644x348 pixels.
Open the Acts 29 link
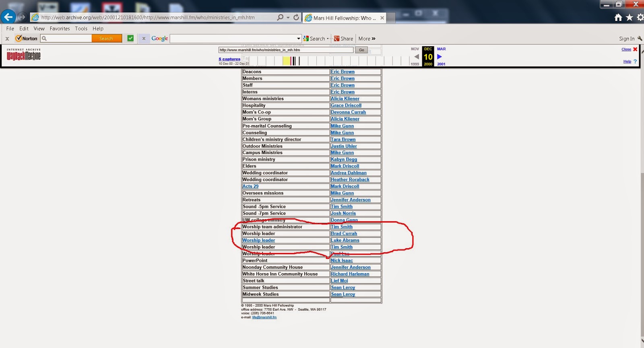pyautogui.click(x=250, y=186)
